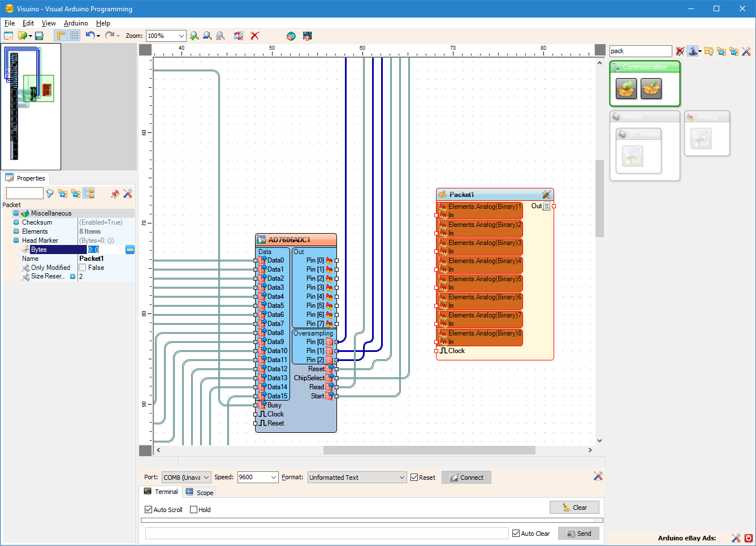This screenshot has height=546, width=756.
Task: Click the New project toolbar icon
Action: tap(8, 36)
